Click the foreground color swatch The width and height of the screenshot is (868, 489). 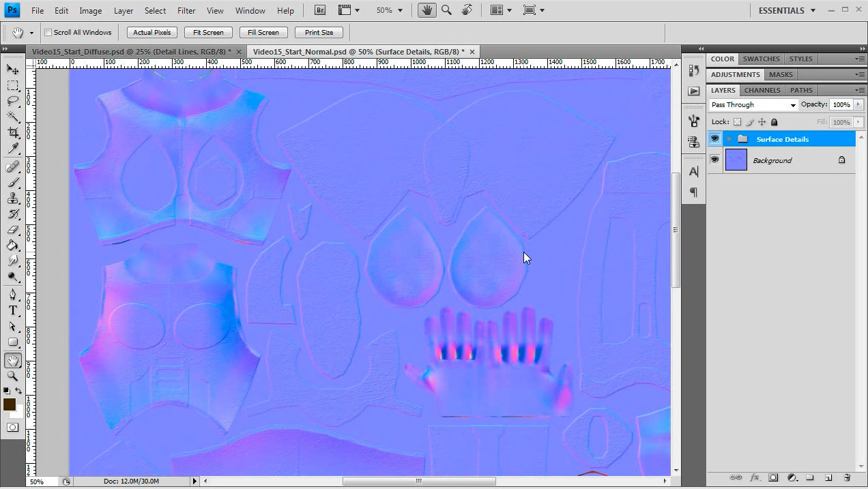point(10,404)
